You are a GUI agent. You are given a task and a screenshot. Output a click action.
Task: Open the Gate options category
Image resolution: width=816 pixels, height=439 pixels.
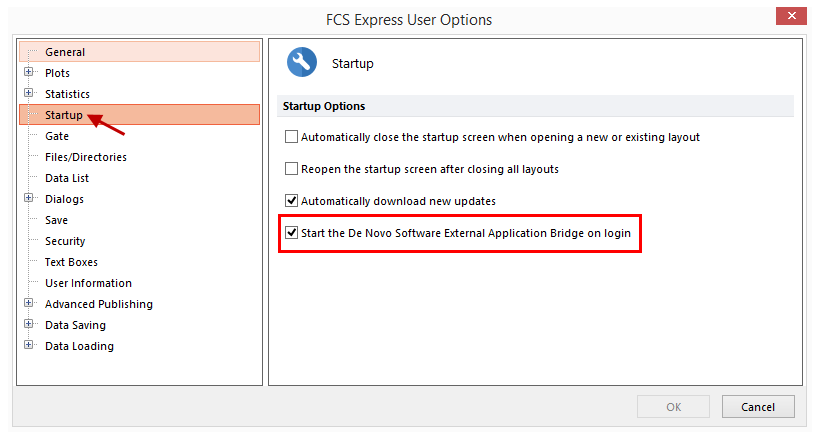coord(57,136)
